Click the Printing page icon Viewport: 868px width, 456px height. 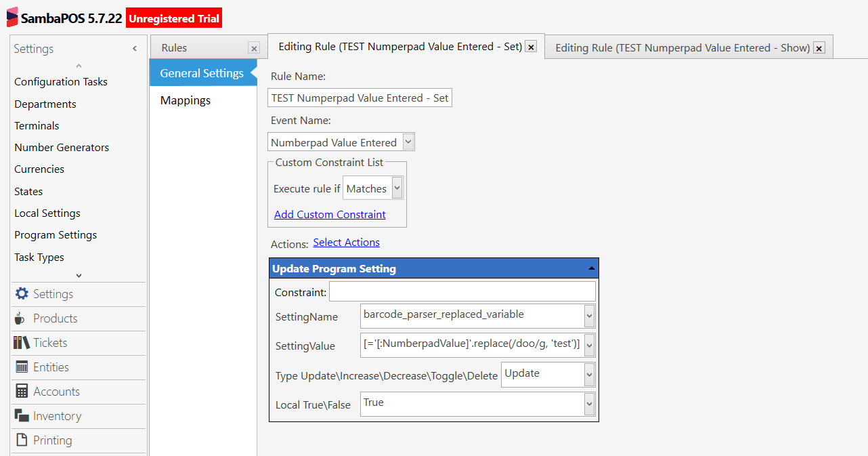[22, 440]
